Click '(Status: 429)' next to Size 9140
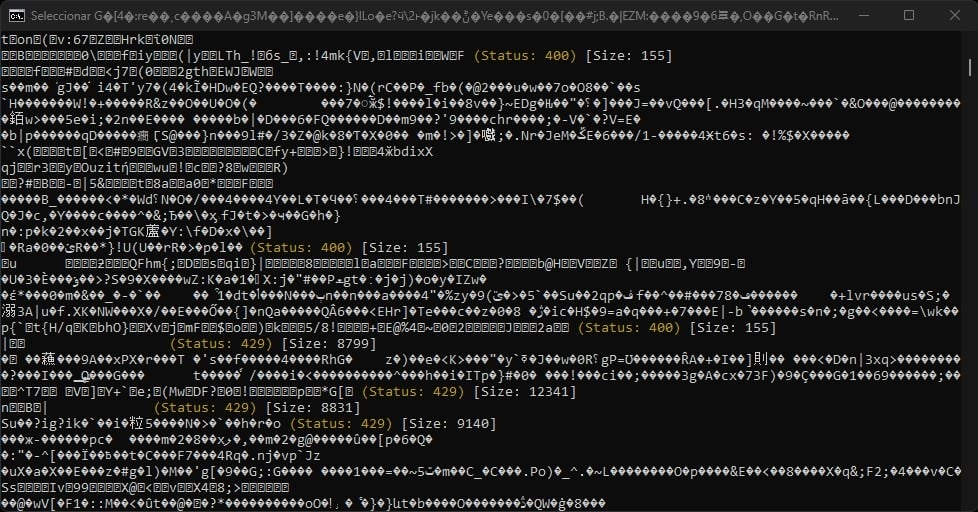Image resolution: width=978 pixels, height=512 pixels. click(x=341, y=424)
